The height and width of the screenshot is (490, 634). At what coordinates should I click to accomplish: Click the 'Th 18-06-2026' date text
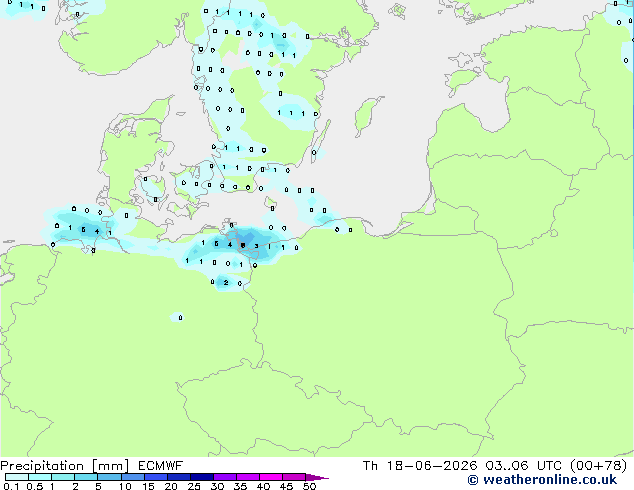click(420, 466)
